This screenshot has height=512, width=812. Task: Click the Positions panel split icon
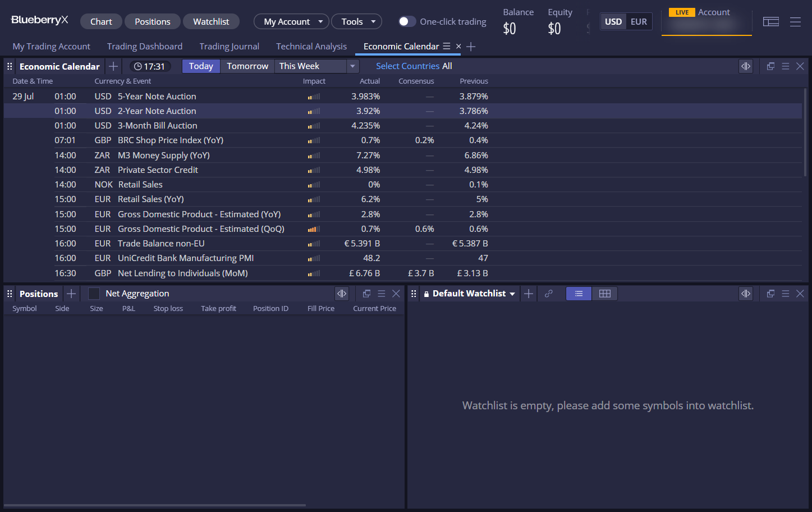click(x=342, y=294)
